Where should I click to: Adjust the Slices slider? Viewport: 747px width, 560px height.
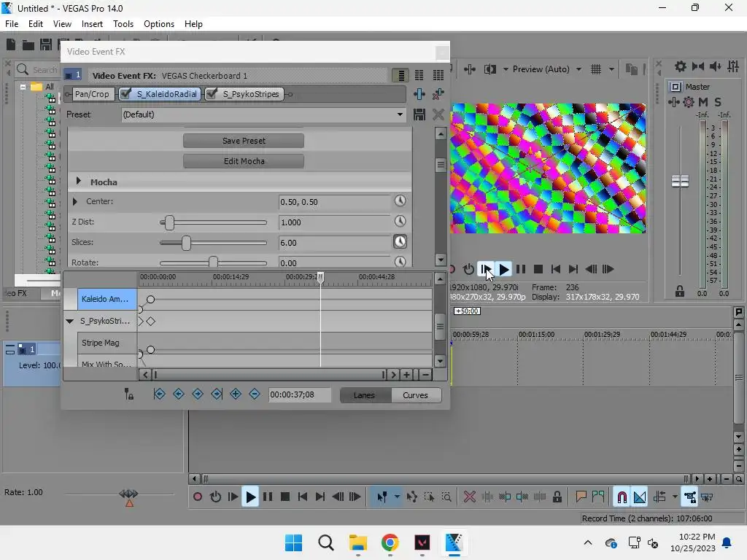(x=186, y=243)
